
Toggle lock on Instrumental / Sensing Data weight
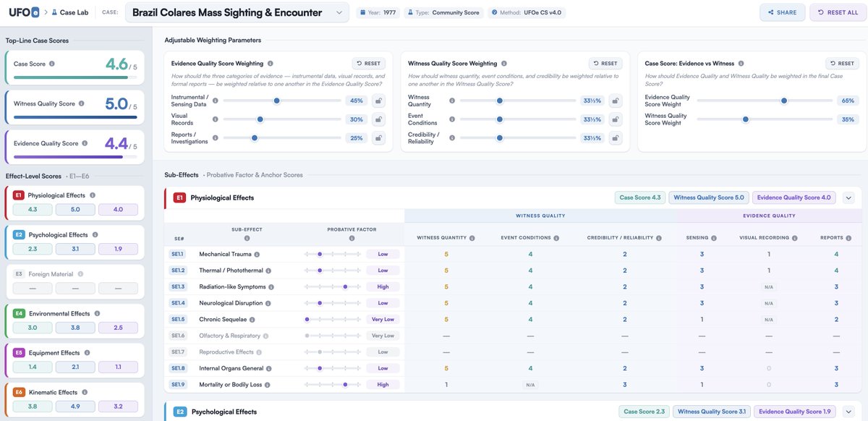pyautogui.click(x=378, y=101)
